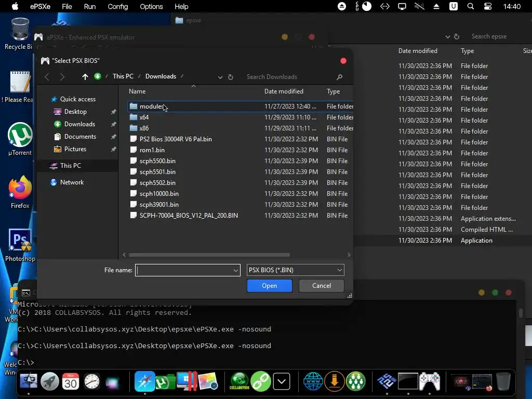
Task: Open the Help menu
Action: [x=181, y=6]
